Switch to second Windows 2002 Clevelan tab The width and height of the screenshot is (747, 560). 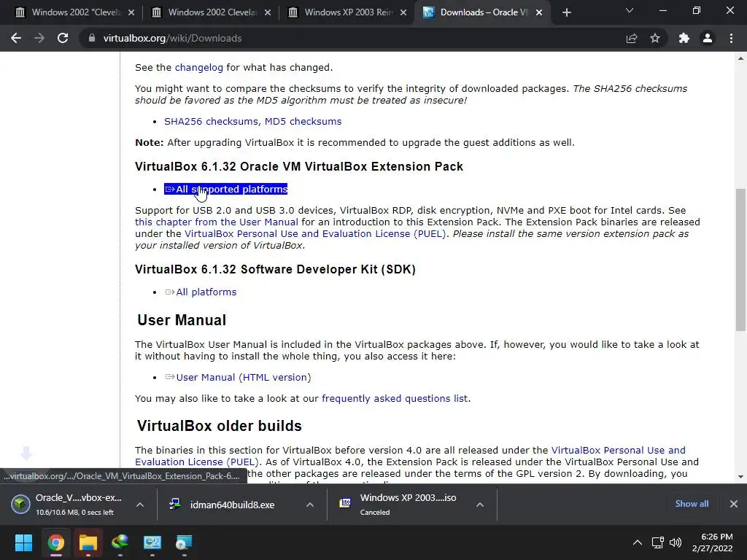point(209,12)
